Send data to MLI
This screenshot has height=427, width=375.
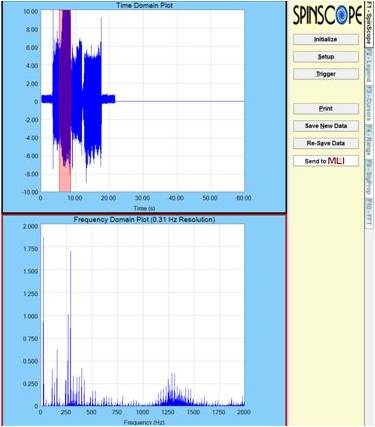coord(326,161)
